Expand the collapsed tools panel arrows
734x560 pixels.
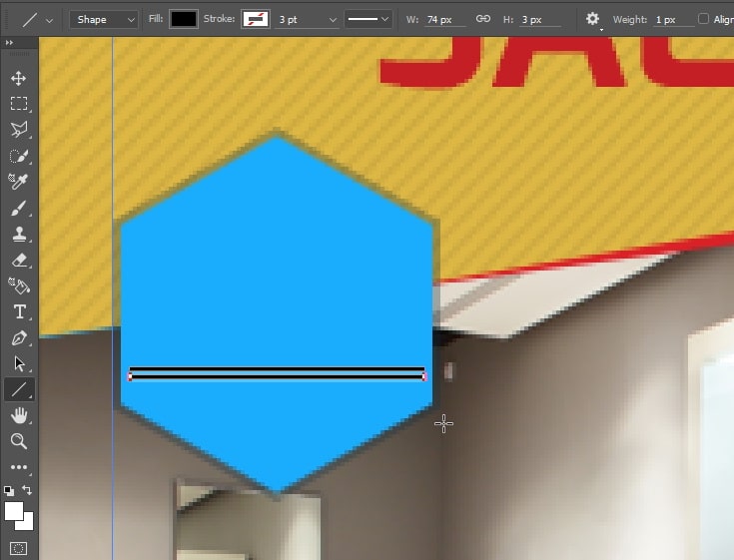pos(9,43)
